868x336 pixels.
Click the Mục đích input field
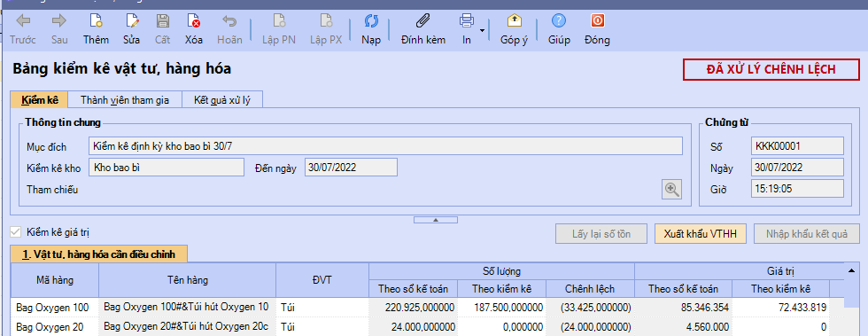point(385,145)
